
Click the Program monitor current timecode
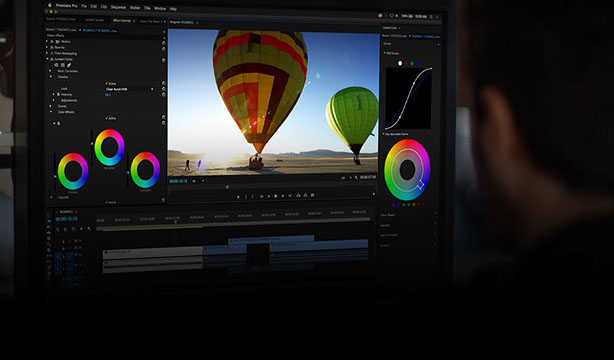[178, 181]
